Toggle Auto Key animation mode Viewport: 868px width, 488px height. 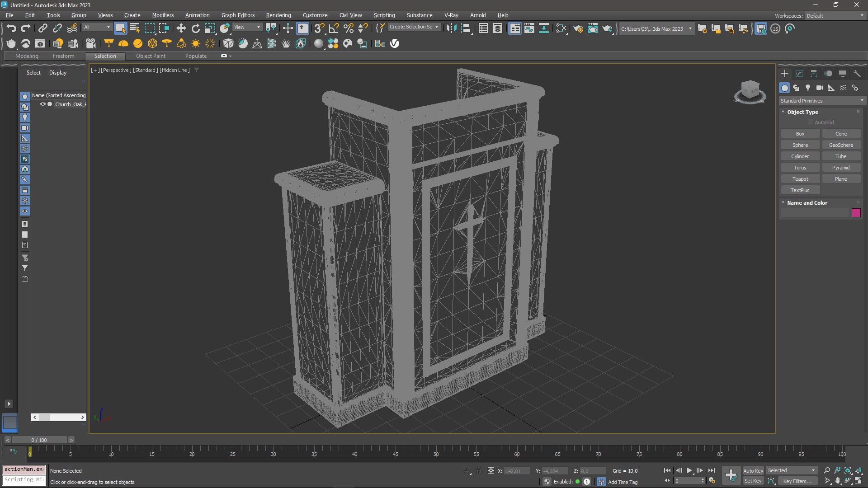pos(753,470)
